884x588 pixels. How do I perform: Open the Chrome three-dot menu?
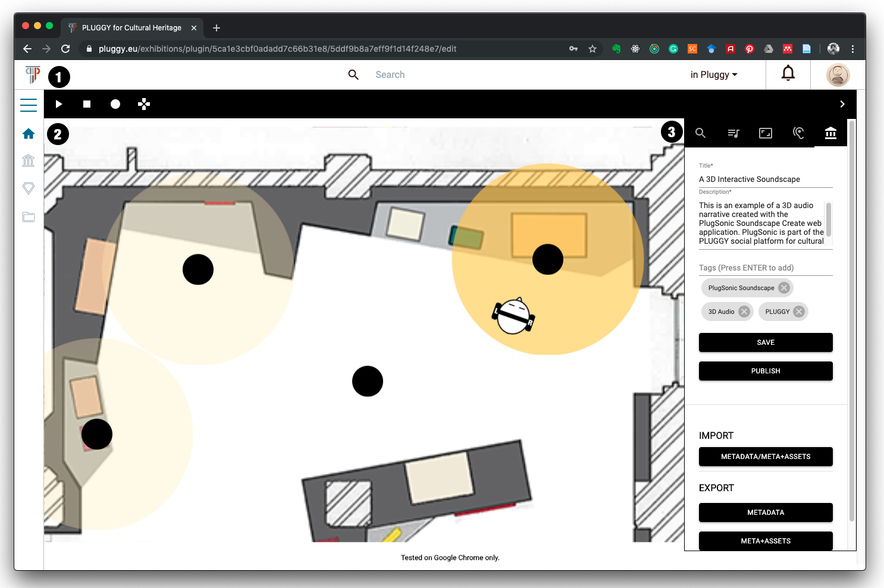(852, 49)
